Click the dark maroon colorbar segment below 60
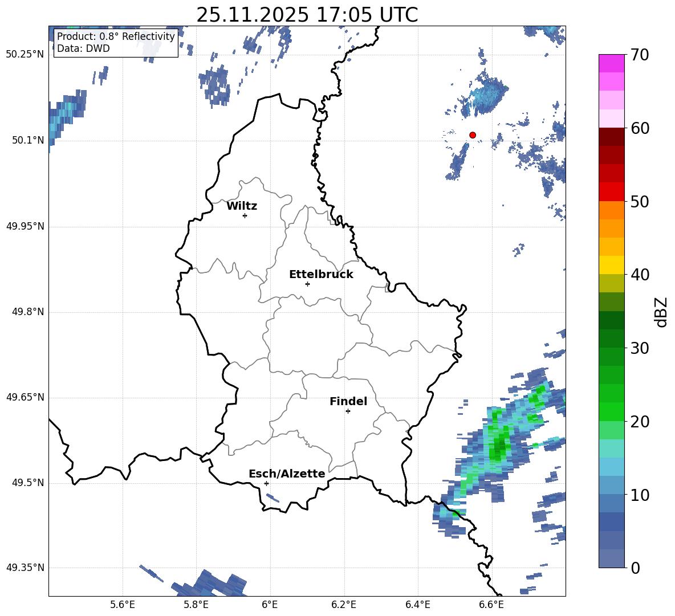Screen dimensions: 675x616 point(611,137)
